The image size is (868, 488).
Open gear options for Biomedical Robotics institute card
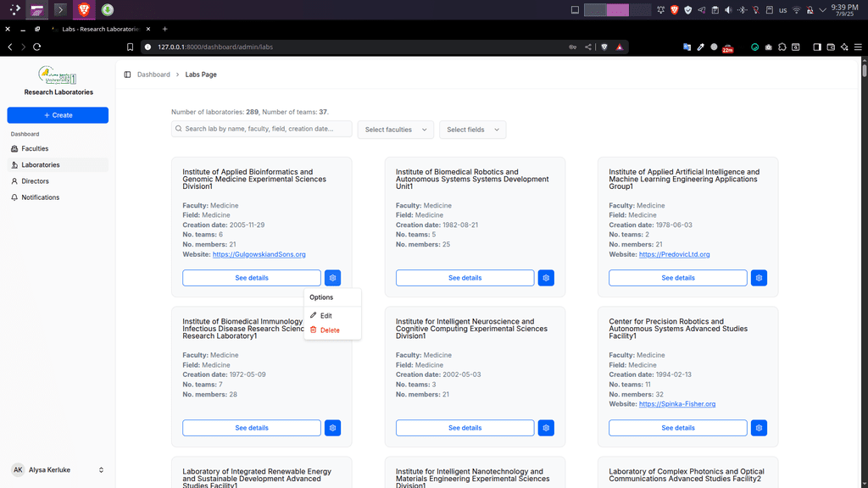pos(546,278)
